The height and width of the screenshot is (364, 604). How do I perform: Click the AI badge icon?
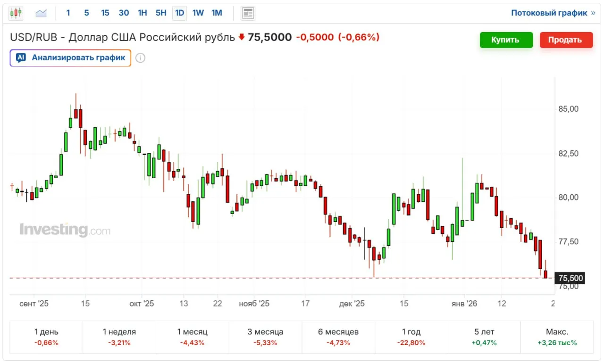point(21,58)
